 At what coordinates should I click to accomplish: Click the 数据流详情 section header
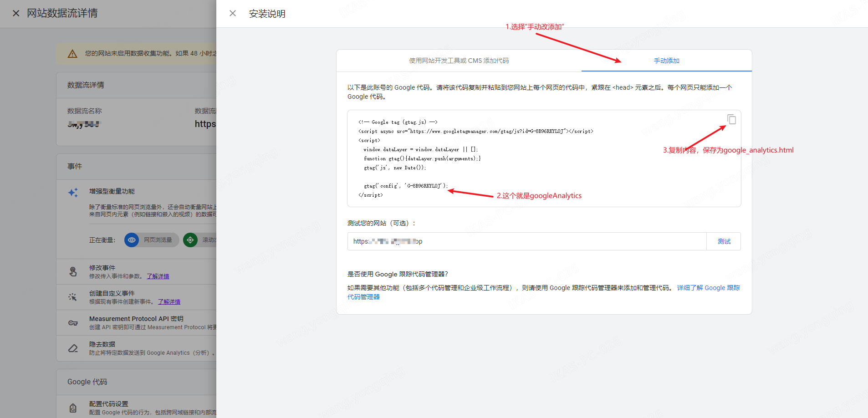[x=86, y=85]
